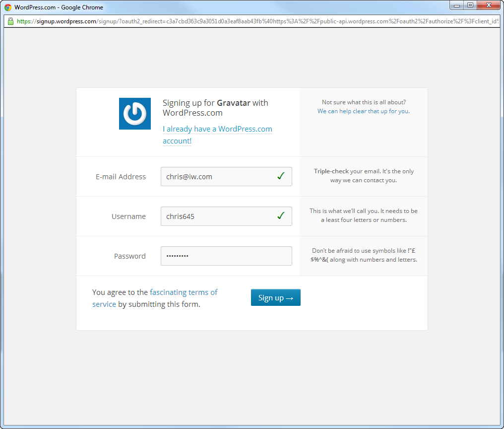This screenshot has height=429, width=504.
Task: Click into the Username field with chris645
Action: click(x=218, y=216)
